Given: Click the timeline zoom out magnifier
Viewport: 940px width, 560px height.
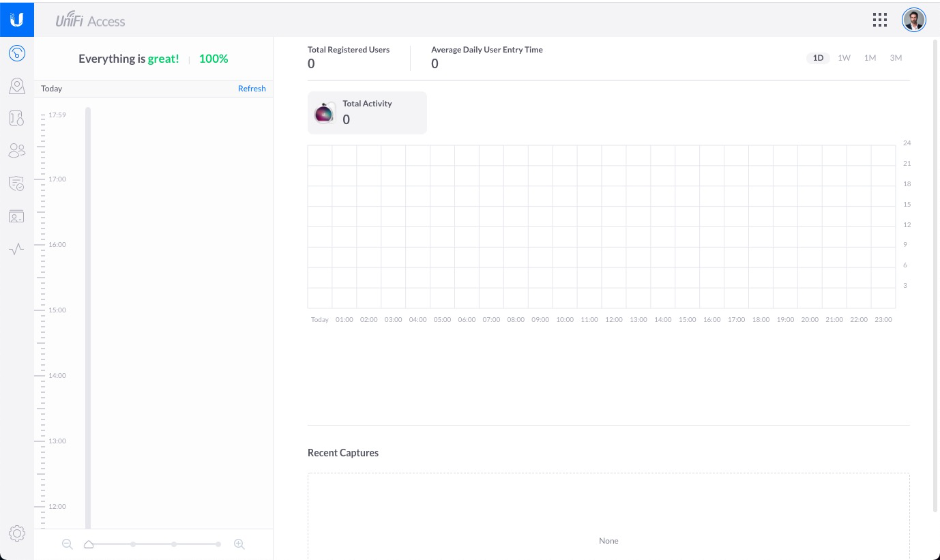Looking at the screenshot, I should tap(67, 544).
